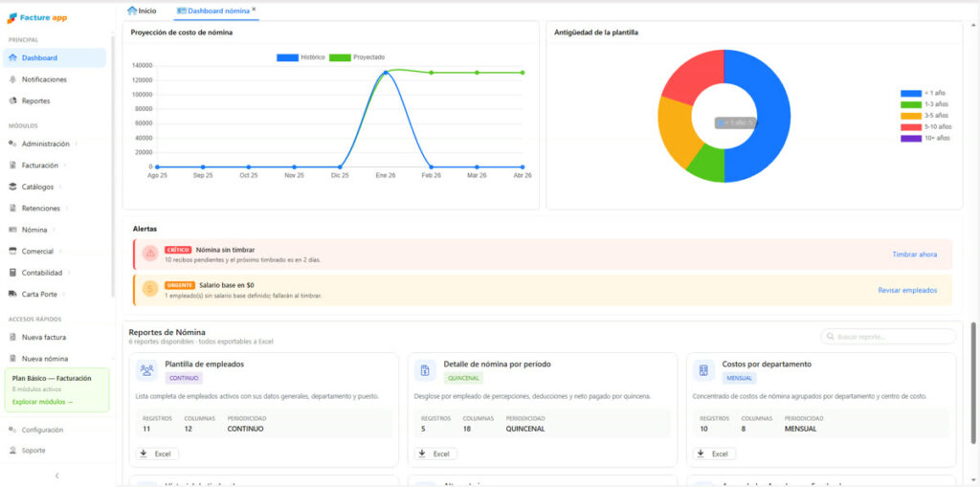The image size is (980, 487).
Task: Click the Inicio home tab icon
Action: (131, 11)
